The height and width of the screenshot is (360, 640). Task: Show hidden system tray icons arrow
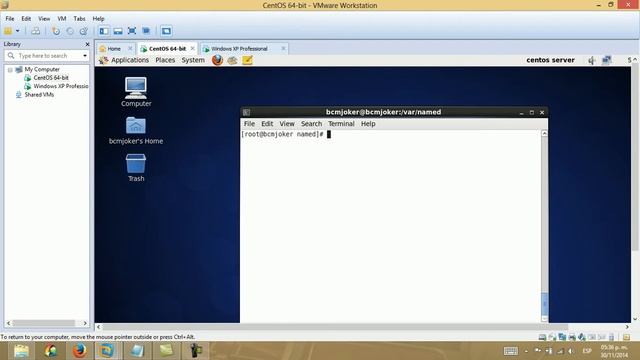tap(527, 351)
